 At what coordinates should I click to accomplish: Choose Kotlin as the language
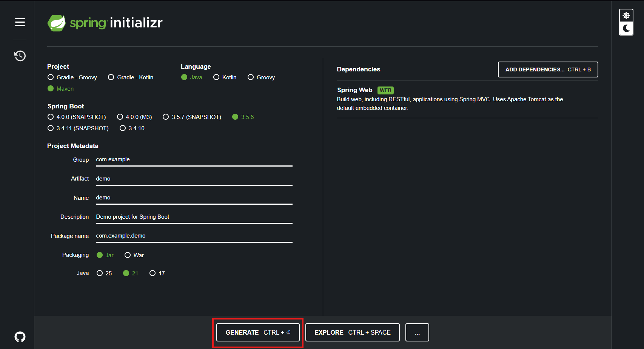click(x=216, y=77)
